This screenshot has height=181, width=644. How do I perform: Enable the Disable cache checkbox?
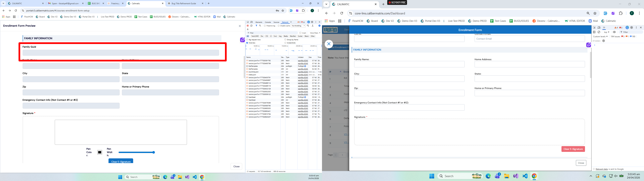(x=279, y=26)
